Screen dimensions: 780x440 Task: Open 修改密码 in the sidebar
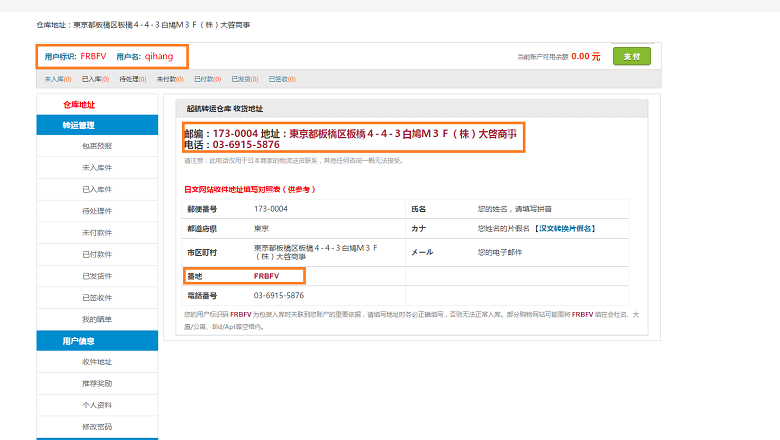(x=97, y=427)
